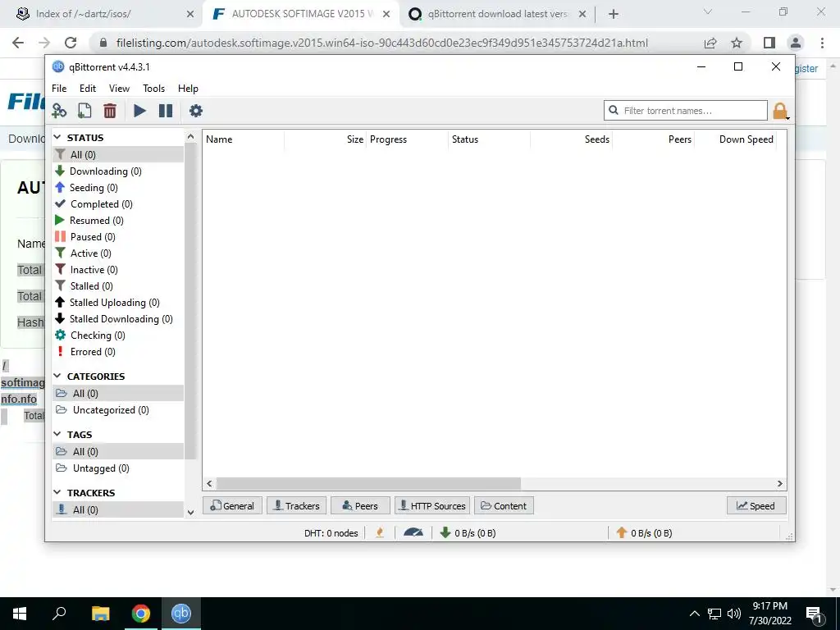
Task: Click the Add torrent file toolbar icon
Action: [84, 111]
